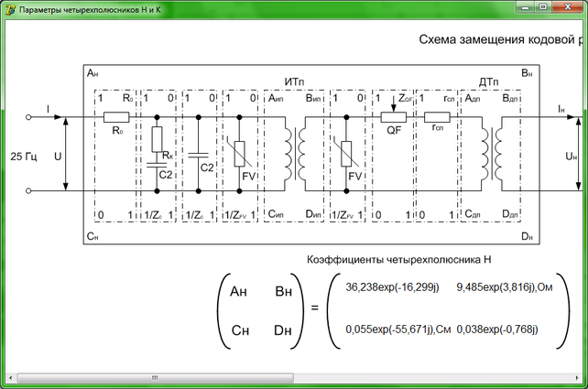Minimize the Параметры четырехполюсников window

(x=525, y=7)
